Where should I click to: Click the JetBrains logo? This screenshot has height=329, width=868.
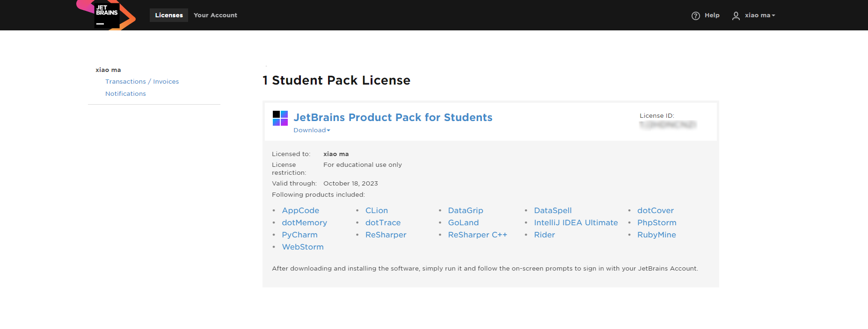point(106,15)
